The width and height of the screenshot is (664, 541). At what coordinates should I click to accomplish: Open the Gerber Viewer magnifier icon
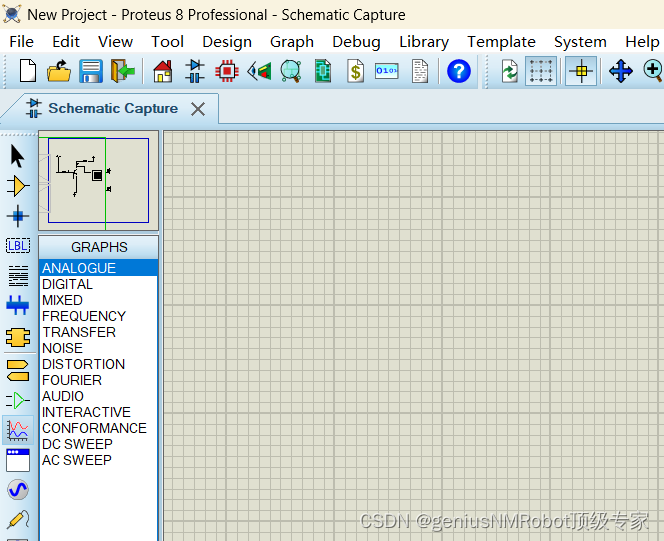point(291,71)
